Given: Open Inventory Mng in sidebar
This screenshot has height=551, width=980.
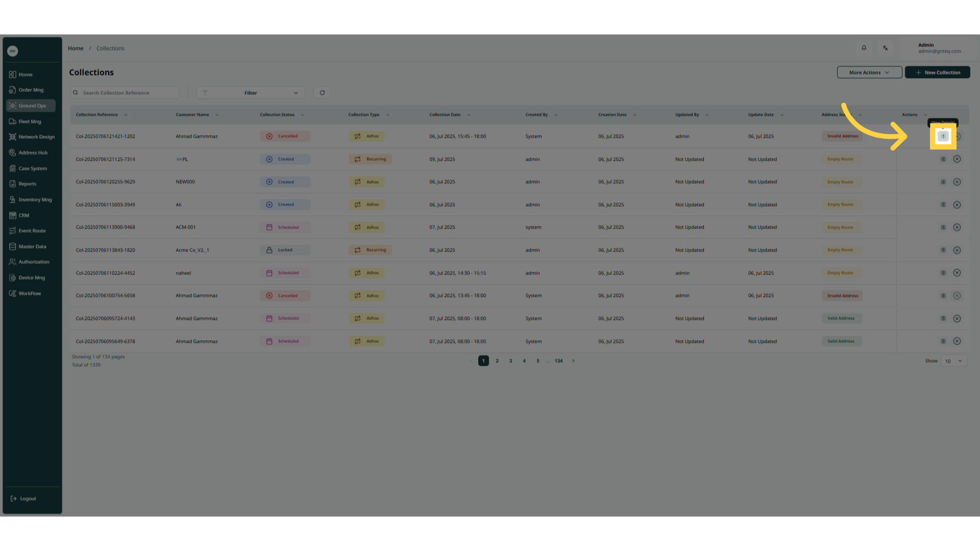Looking at the screenshot, I should (x=31, y=199).
